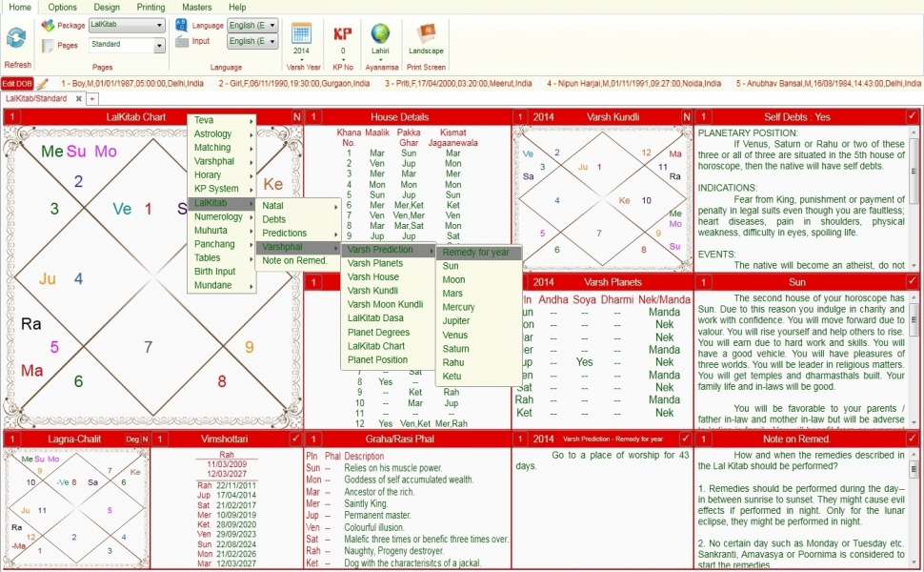Open the Help ribbon tab

[x=237, y=7]
